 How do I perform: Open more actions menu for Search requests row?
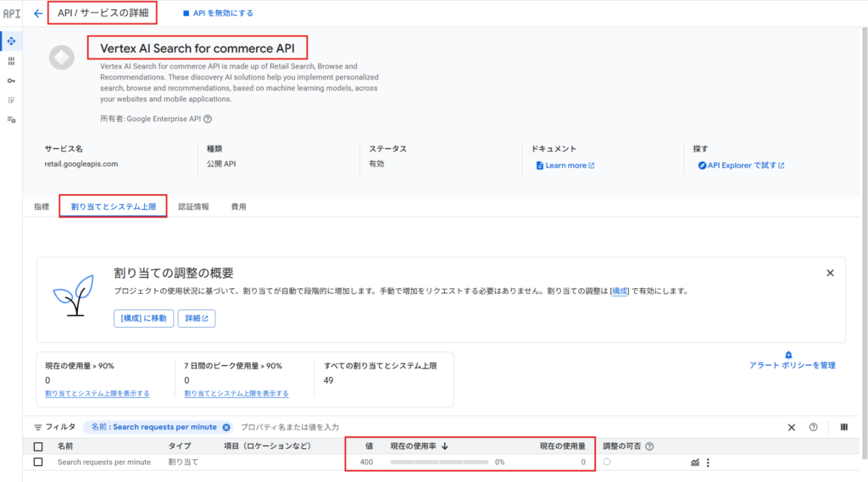point(708,462)
